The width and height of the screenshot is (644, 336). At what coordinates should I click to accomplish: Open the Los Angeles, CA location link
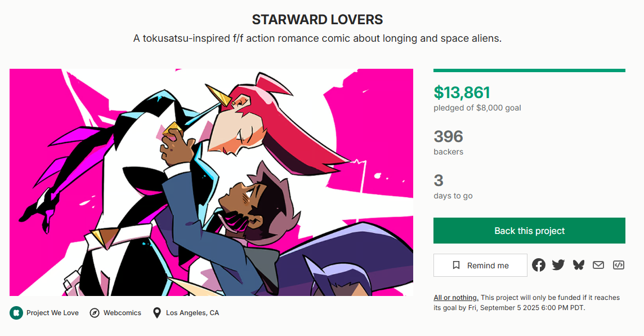pyautogui.click(x=193, y=312)
